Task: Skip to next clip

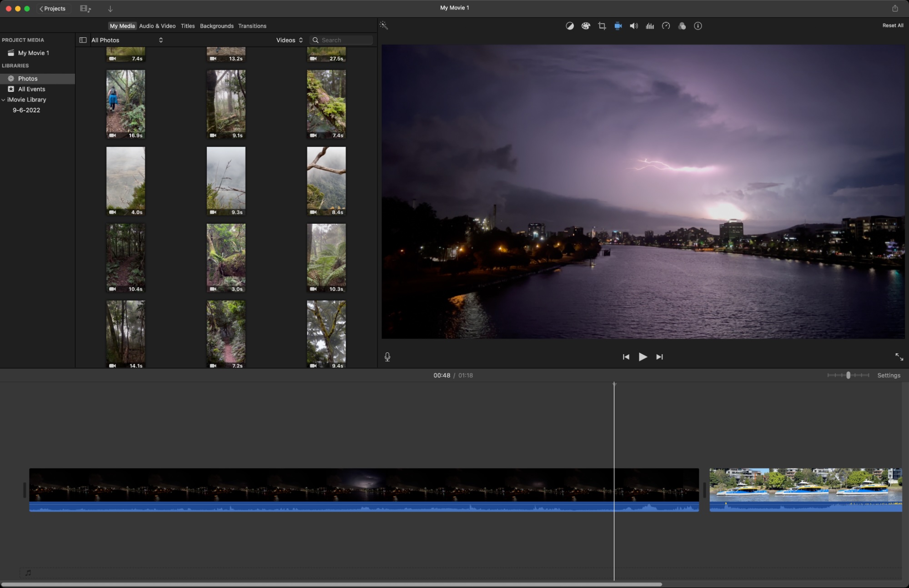Action: click(659, 357)
